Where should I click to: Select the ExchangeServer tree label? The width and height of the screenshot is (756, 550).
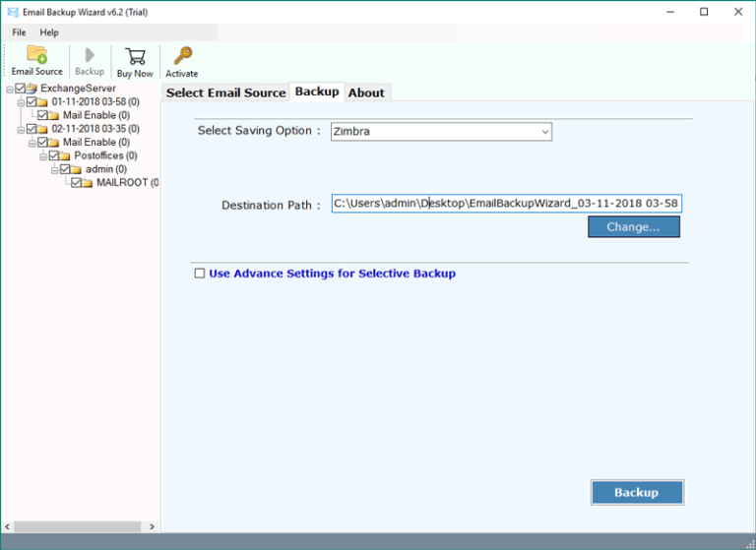[78, 89]
